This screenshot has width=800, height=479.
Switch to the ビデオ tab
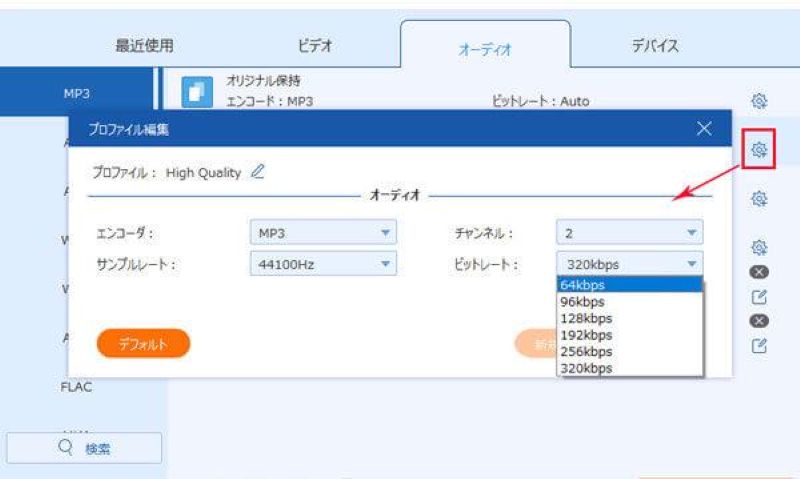pyautogui.click(x=315, y=45)
